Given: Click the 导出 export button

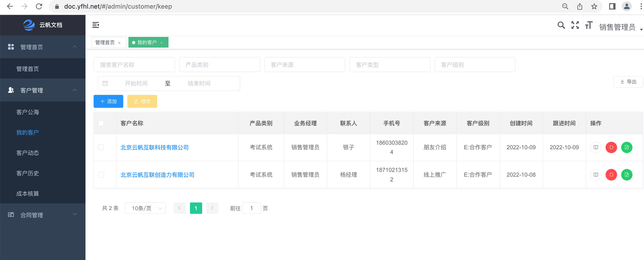Looking at the screenshot, I should point(628,82).
